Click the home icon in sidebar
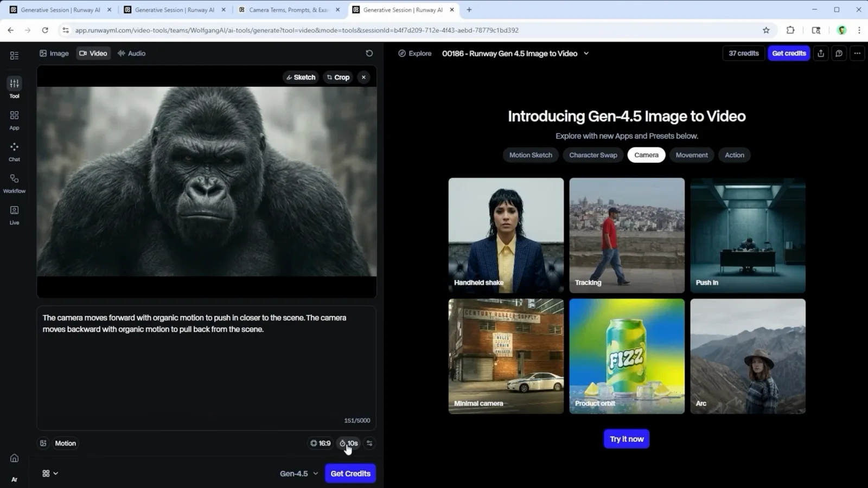Viewport: 868px width, 488px height. 14,458
